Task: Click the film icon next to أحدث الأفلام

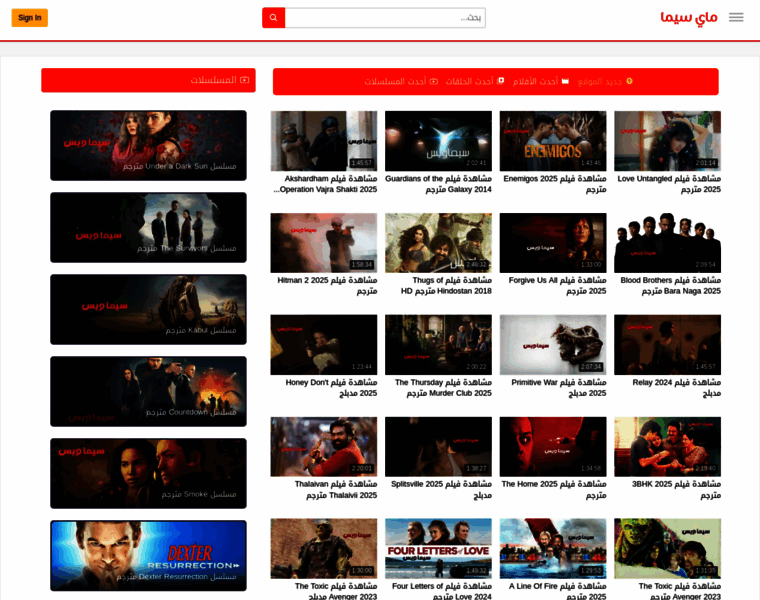Action: (565, 81)
